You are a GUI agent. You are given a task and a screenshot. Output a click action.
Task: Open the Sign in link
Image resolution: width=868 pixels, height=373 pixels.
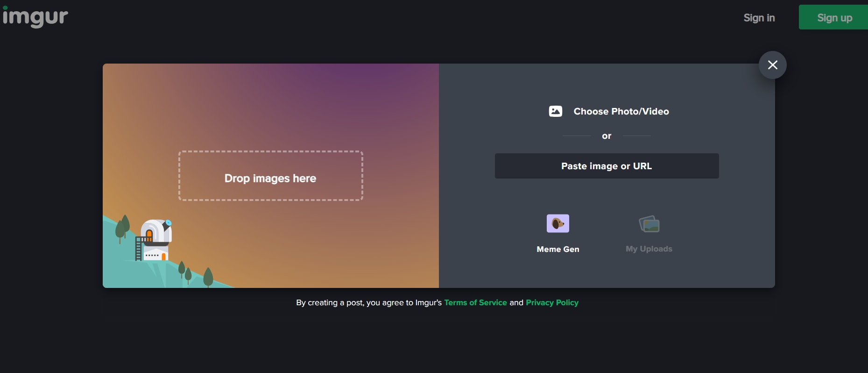[759, 18]
